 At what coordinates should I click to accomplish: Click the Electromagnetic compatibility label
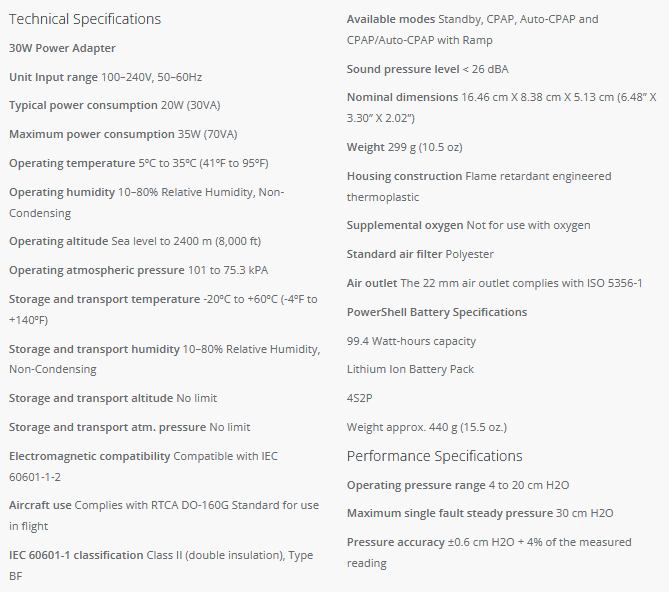(90, 456)
